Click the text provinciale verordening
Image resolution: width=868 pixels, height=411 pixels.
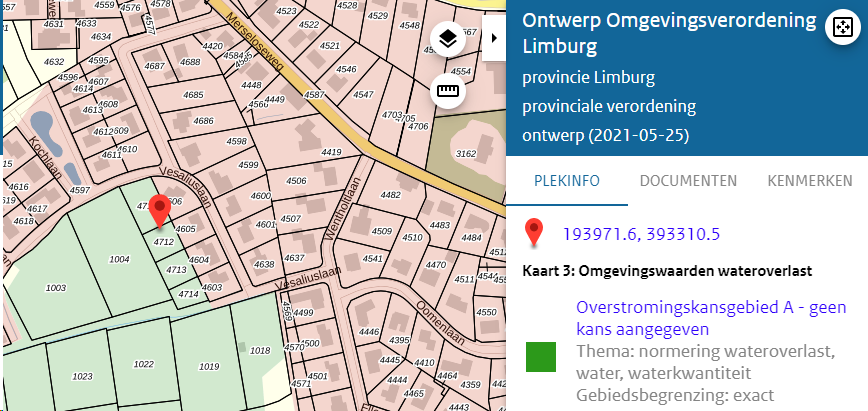click(609, 106)
